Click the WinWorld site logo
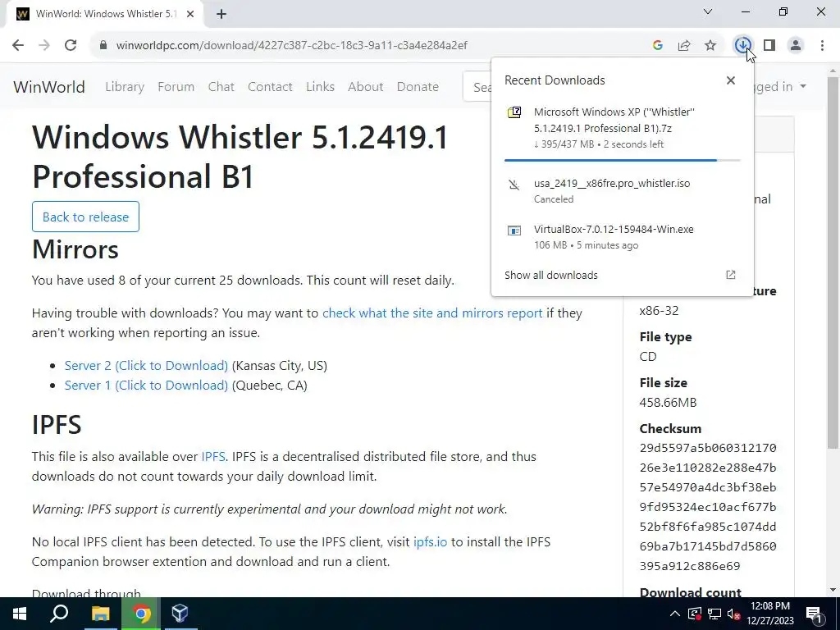840x630 pixels. pyautogui.click(x=49, y=86)
